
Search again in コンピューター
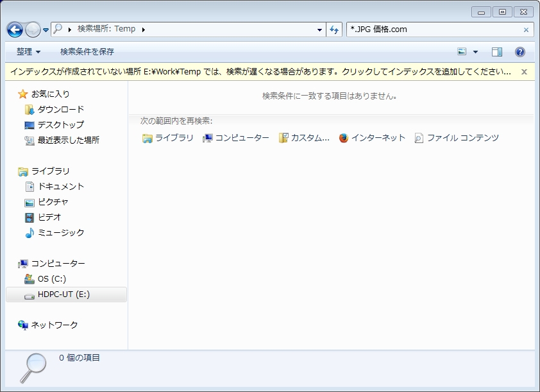(236, 138)
